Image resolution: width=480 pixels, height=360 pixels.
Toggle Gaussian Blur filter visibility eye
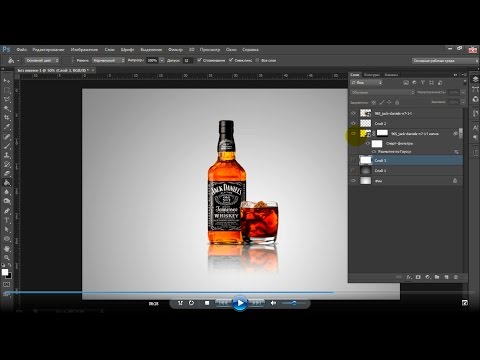pyautogui.click(x=374, y=152)
